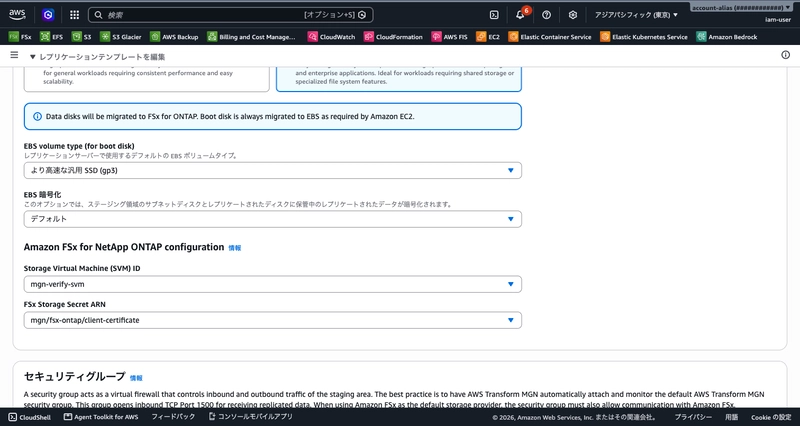
Task: Open the notifications bell
Action: click(x=520, y=15)
